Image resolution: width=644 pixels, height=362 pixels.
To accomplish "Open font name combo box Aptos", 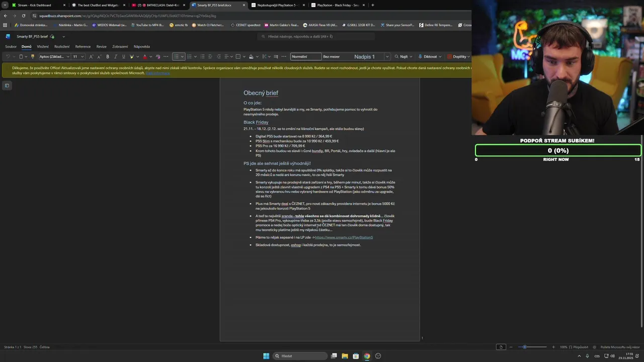I will pyautogui.click(x=54, y=56).
